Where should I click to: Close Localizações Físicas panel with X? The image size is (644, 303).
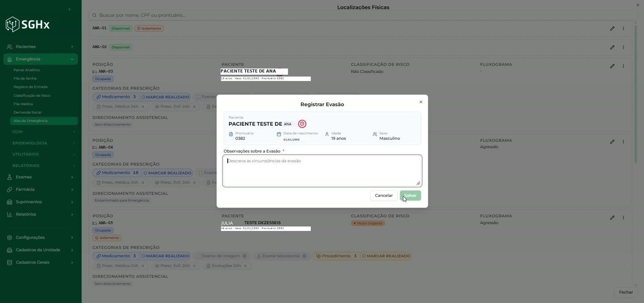(638, 5)
